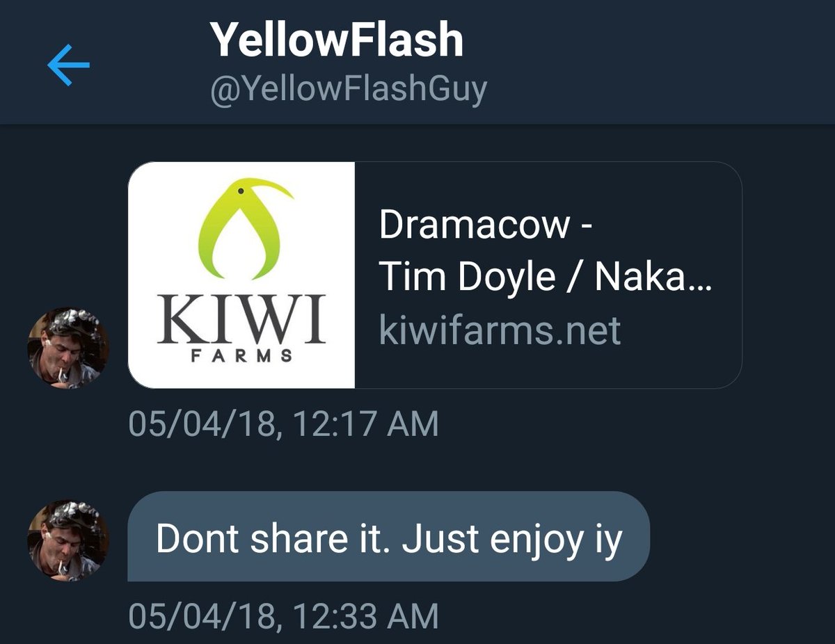Tap the avatar beside the link card
Screen dimensions: 835x644
pos(68,348)
